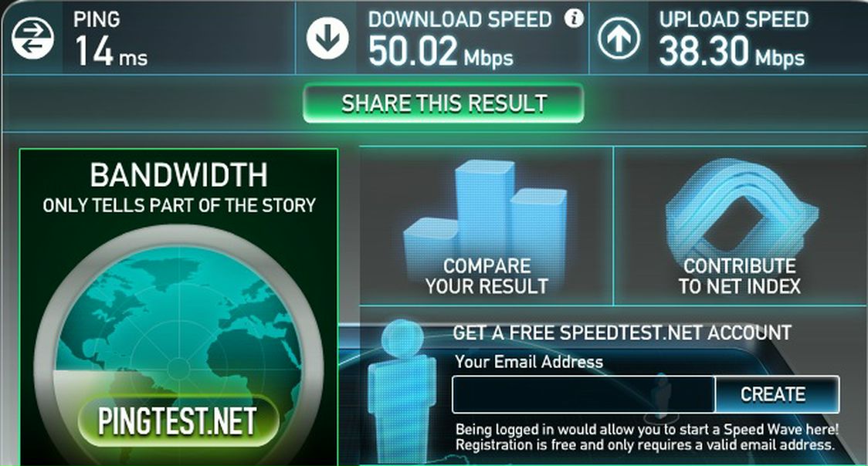Click the ping arrows icon
The width and height of the screenshot is (868, 466).
pos(32,38)
